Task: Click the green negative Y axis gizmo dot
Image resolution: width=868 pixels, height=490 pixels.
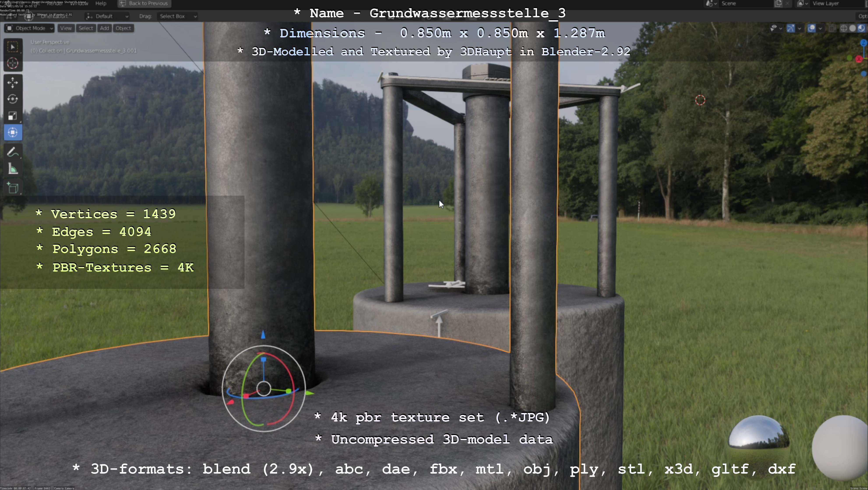Action: pyautogui.click(x=849, y=58)
